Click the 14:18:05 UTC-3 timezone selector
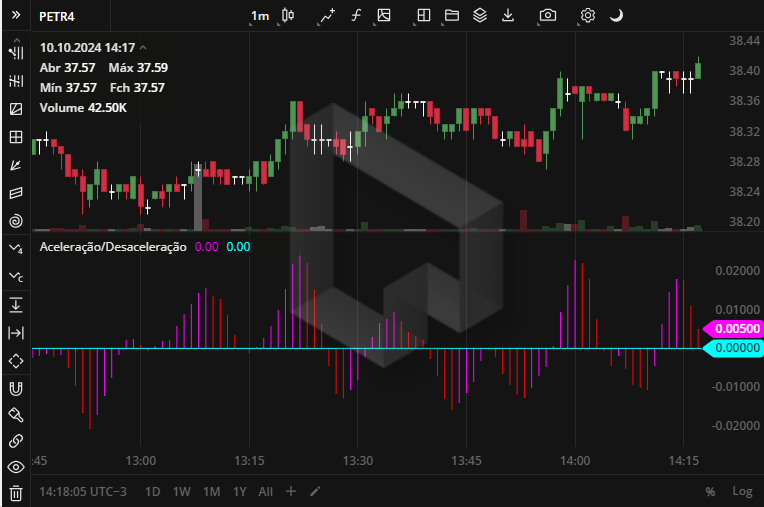 point(83,492)
